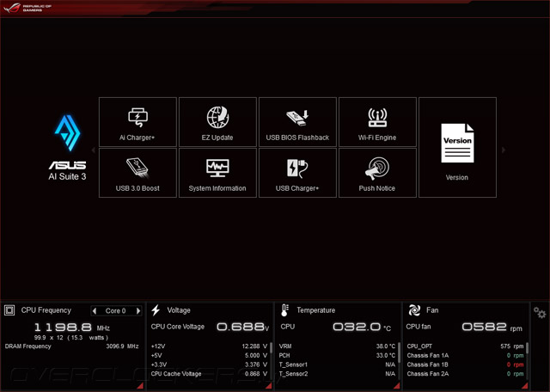550x392 pixels.
Task: Click the DRAM Frequency row
Action: point(72,346)
